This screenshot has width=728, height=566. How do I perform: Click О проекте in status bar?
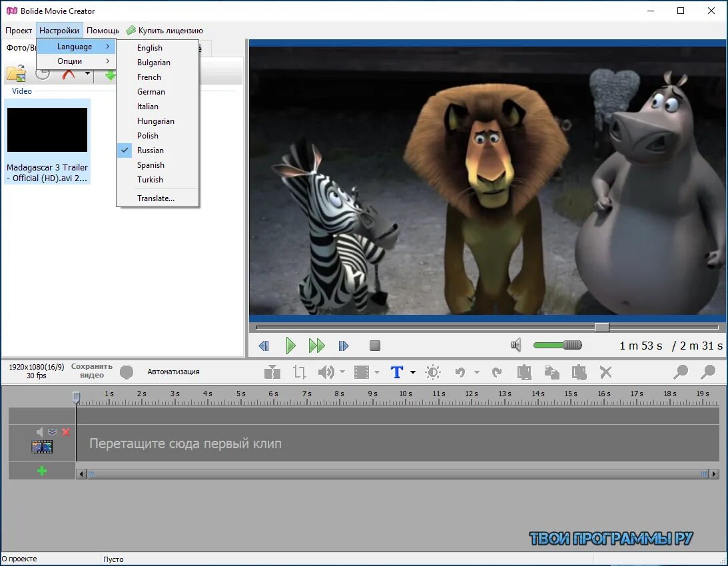click(x=19, y=559)
